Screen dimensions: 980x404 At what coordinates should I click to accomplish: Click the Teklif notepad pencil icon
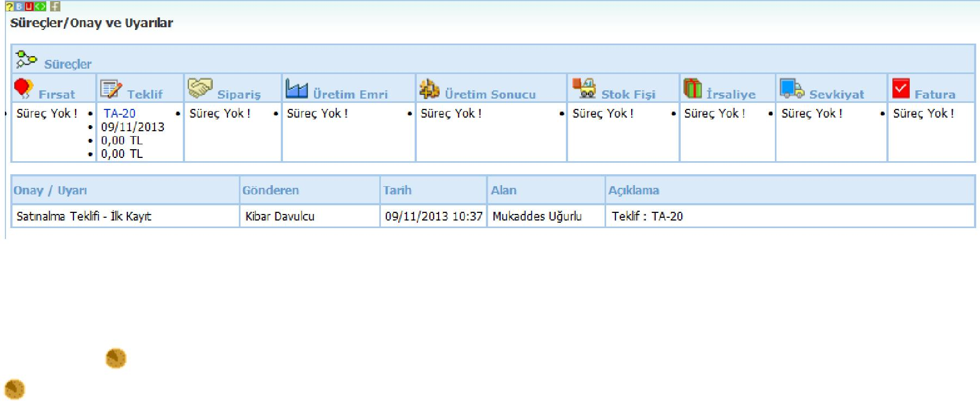pos(112,89)
